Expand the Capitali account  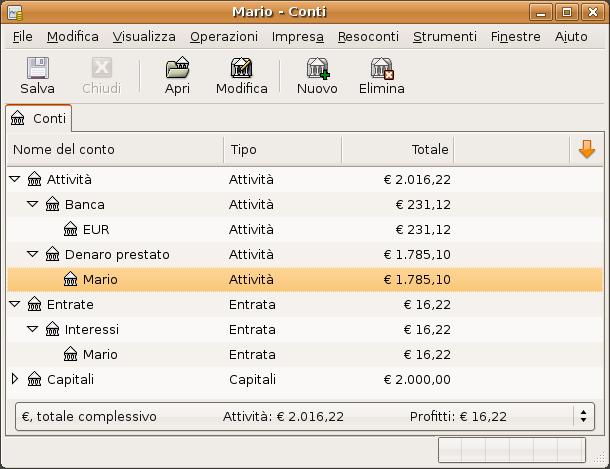[14, 379]
